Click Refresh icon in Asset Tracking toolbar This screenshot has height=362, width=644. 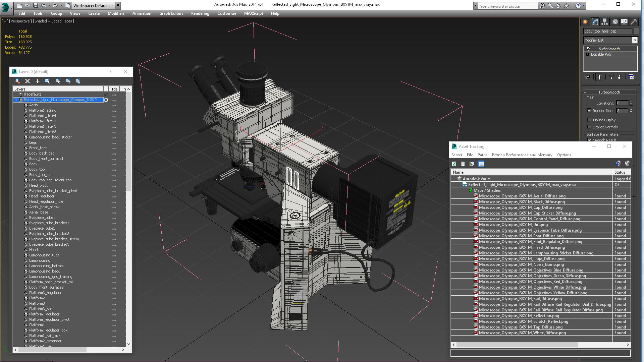pyautogui.click(x=454, y=164)
